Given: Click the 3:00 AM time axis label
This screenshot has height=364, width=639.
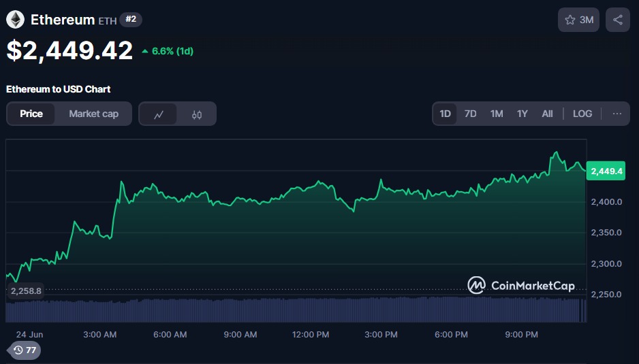Looking at the screenshot, I should point(100,335).
